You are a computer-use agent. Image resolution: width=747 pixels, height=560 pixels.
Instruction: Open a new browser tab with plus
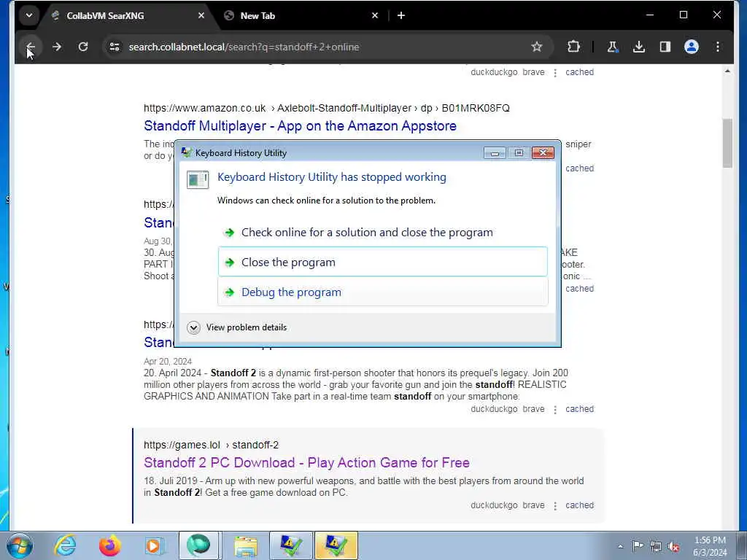tap(401, 16)
